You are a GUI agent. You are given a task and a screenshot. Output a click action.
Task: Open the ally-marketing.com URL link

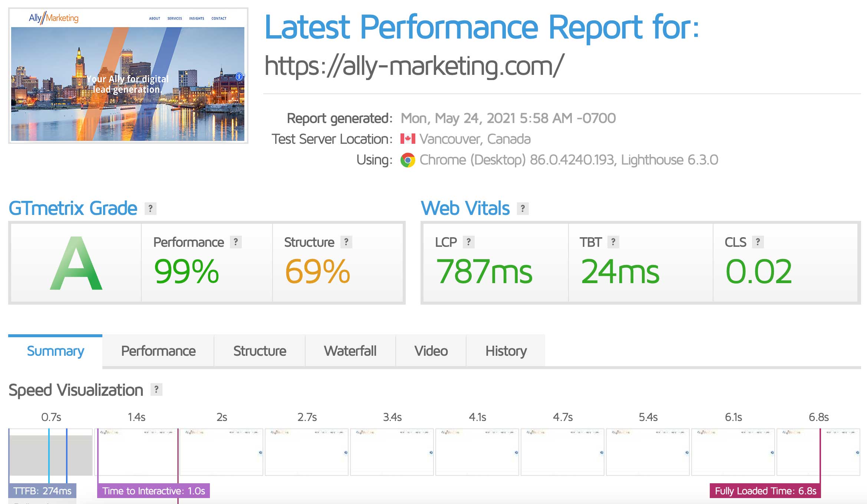tap(413, 66)
